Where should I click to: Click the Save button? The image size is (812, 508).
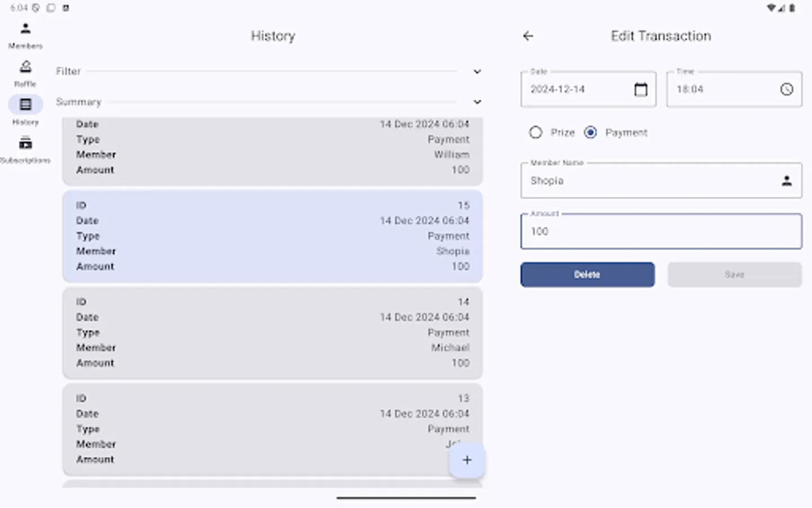[735, 274]
